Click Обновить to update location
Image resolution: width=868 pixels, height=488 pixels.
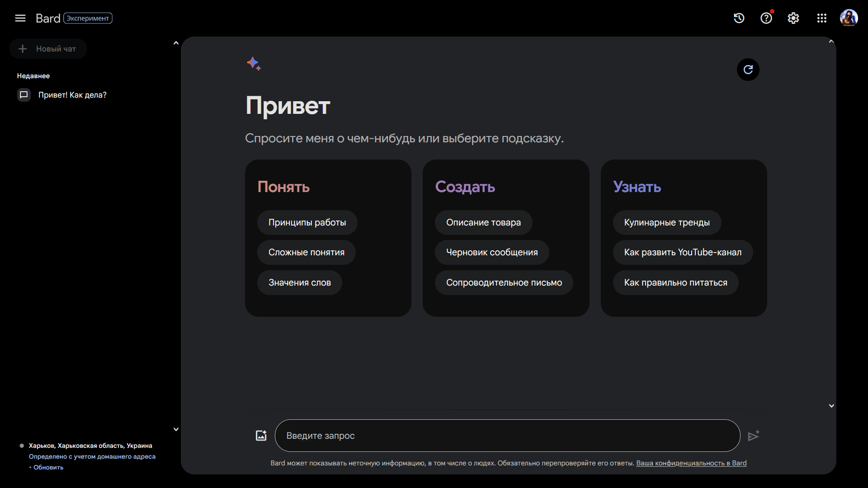coord(48,467)
